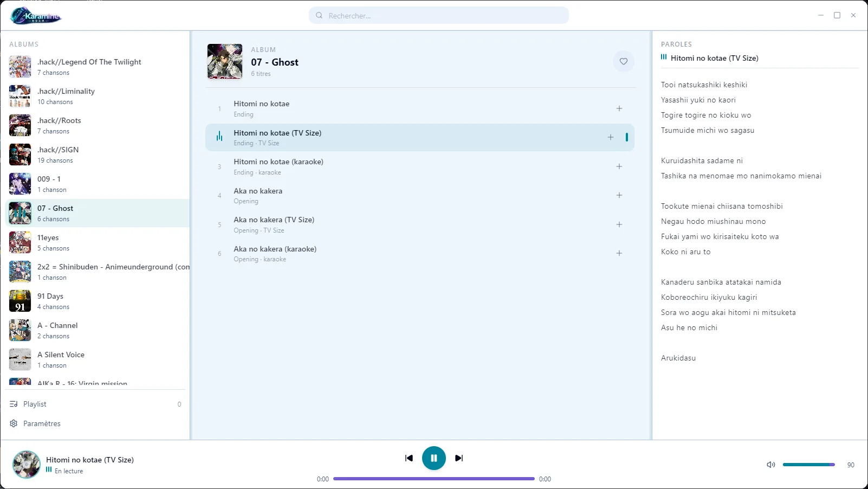Click the 07 - Ghost album cover thumbnail
This screenshot has height=489, width=868.
coord(225,61)
